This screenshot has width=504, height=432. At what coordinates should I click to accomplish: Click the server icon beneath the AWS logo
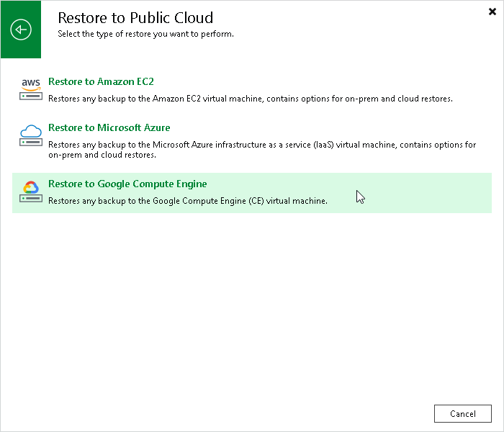[31, 96]
